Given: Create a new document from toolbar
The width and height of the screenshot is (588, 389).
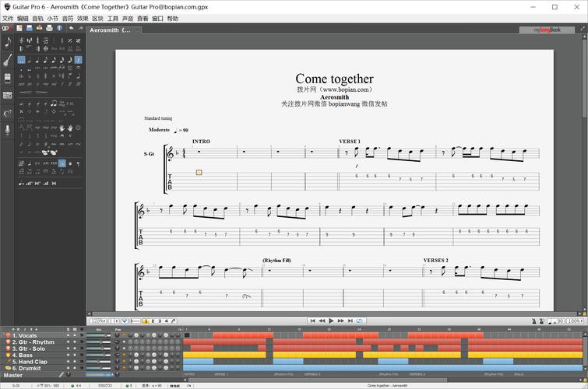Looking at the screenshot, I should point(19,28).
